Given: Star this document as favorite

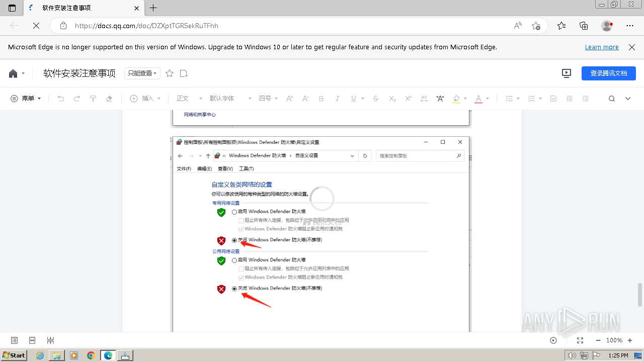Looking at the screenshot, I should tap(170, 73).
